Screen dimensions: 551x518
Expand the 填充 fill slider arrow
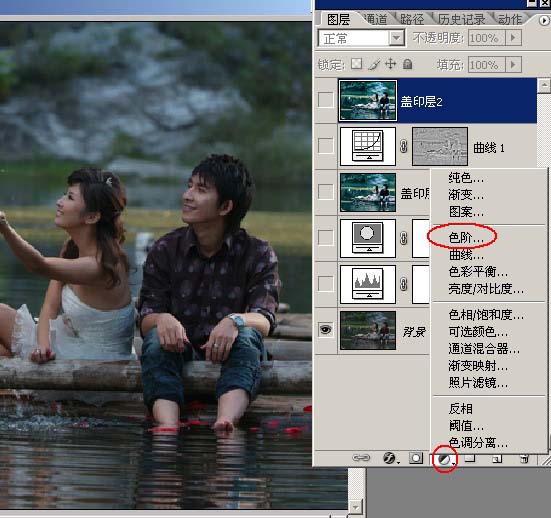(513, 65)
